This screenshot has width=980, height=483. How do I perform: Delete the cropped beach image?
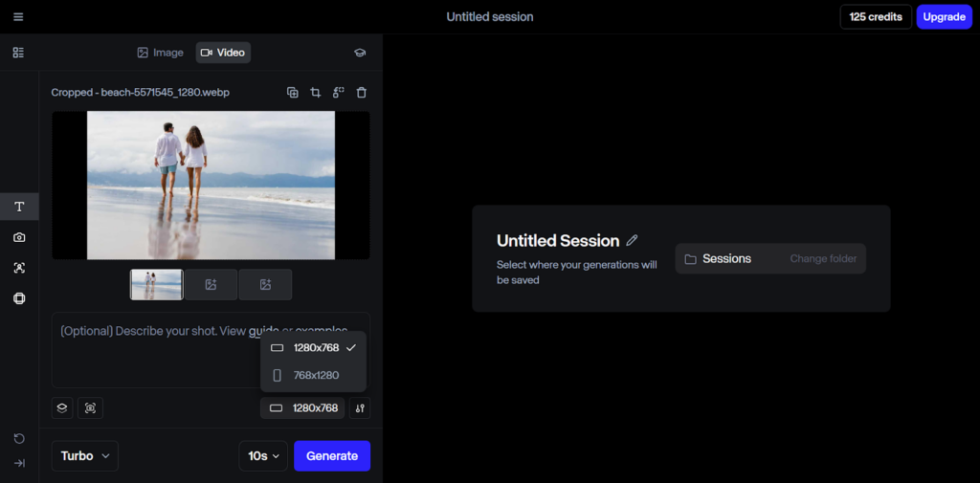point(361,93)
